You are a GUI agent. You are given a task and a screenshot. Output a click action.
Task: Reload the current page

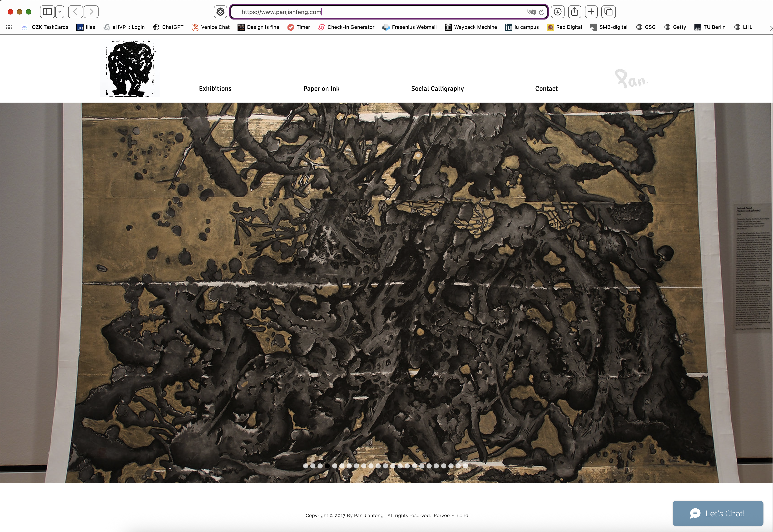(542, 12)
